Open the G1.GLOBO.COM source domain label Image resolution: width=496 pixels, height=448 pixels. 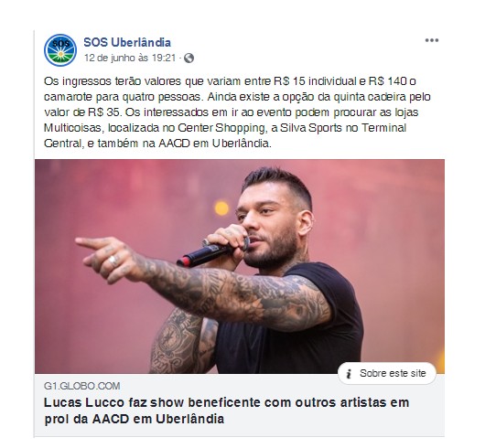coord(82,386)
